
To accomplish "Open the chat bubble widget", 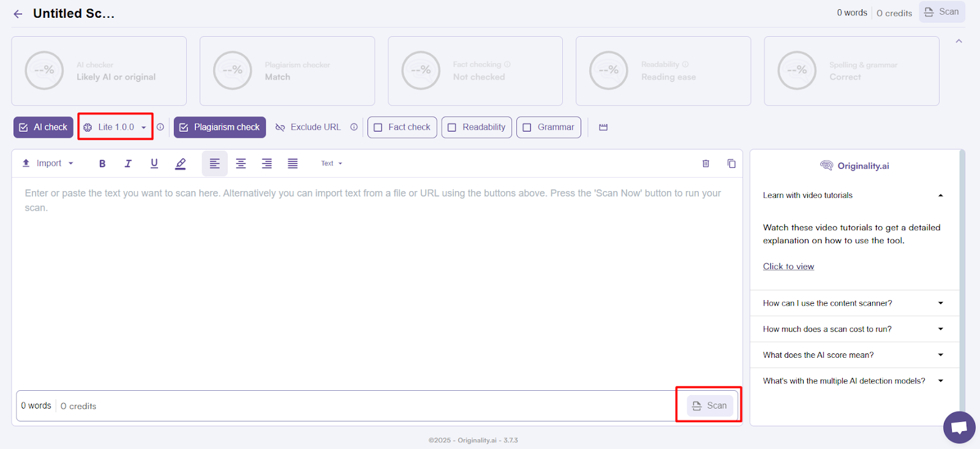I will click(x=959, y=427).
